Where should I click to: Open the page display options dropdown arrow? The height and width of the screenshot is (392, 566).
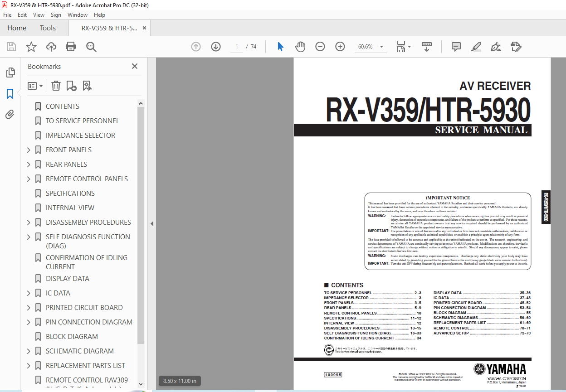(x=410, y=47)
